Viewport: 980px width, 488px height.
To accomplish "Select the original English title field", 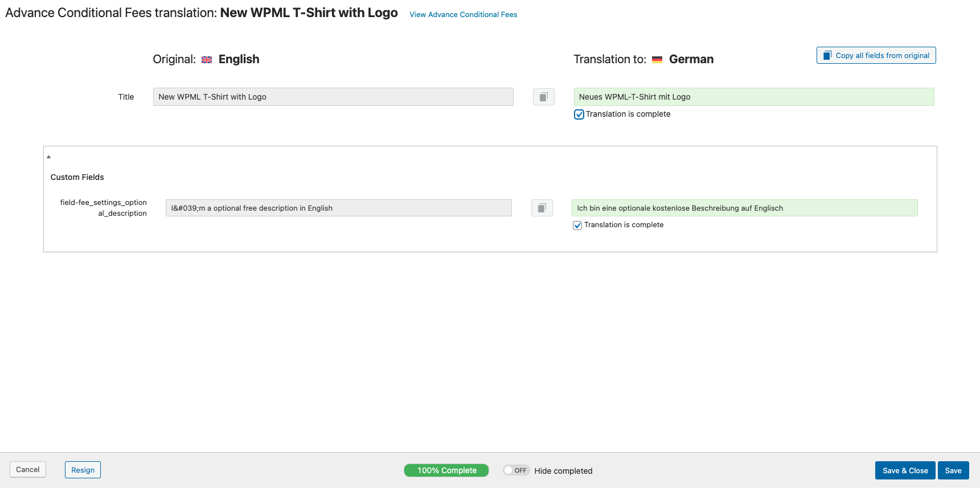I will point(333,97).
